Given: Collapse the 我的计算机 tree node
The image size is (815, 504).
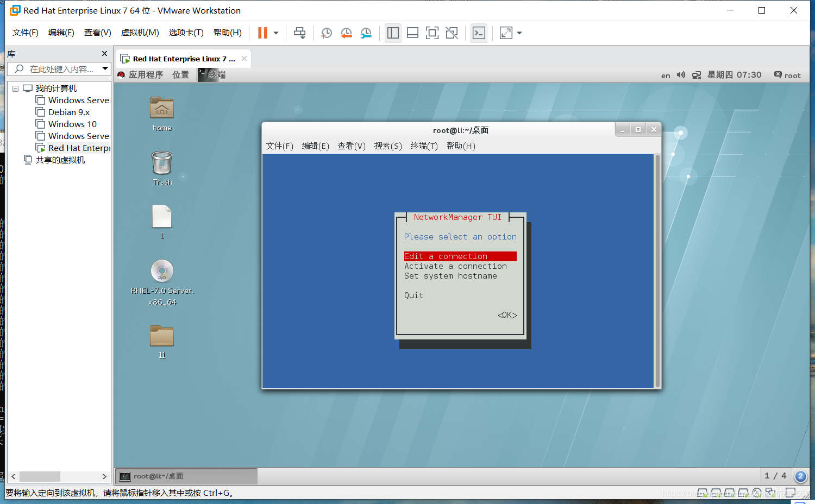Looking at the screenshot, I should click(x=15, y=89).
